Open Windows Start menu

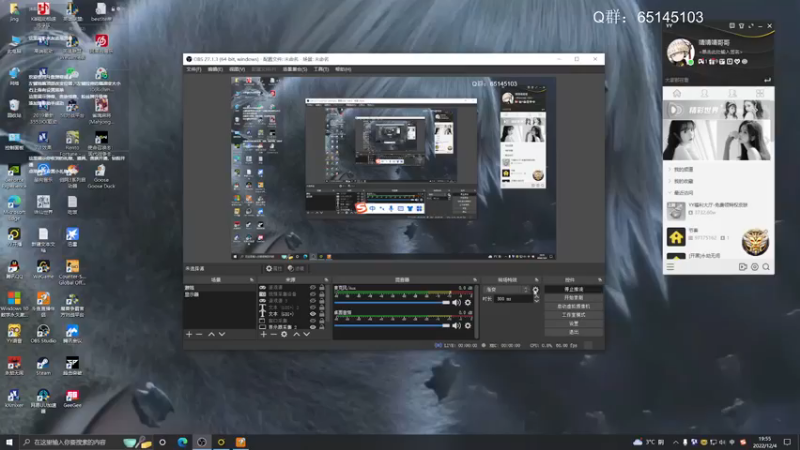[9, 442]
